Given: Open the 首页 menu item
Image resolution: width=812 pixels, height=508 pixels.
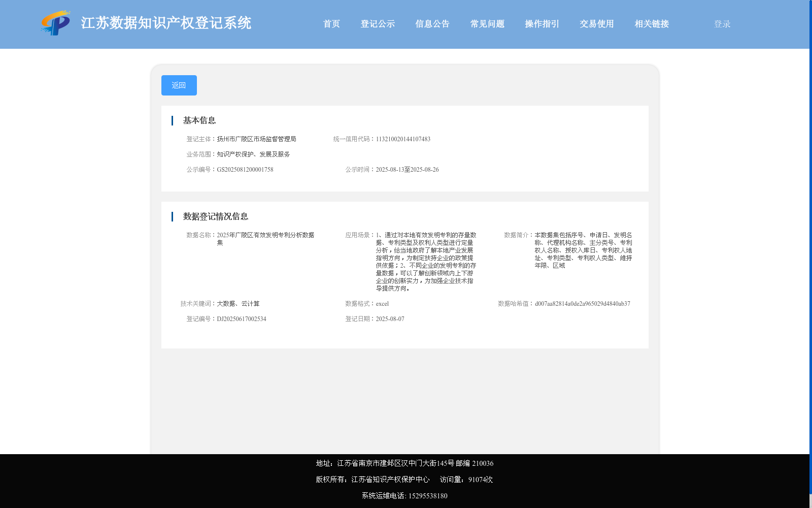Looking at the screenshot, I should click(x=331, y=24).
